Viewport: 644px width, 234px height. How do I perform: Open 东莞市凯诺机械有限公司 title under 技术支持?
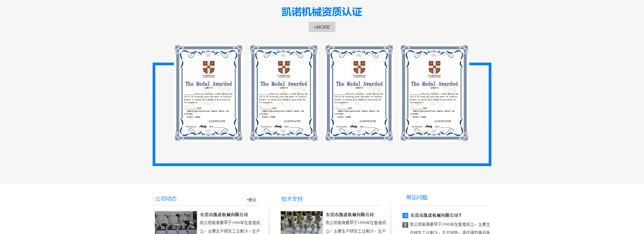click(x=350, y=215)
